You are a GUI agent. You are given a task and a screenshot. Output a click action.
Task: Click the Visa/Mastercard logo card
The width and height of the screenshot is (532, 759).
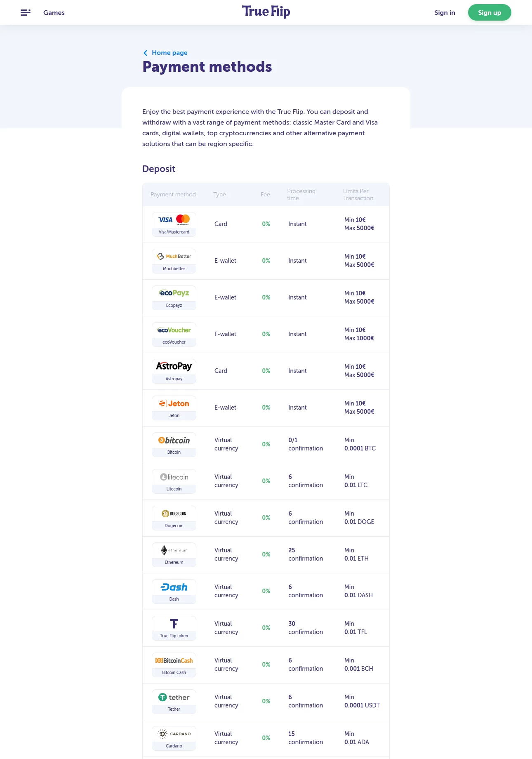[174, 224]
